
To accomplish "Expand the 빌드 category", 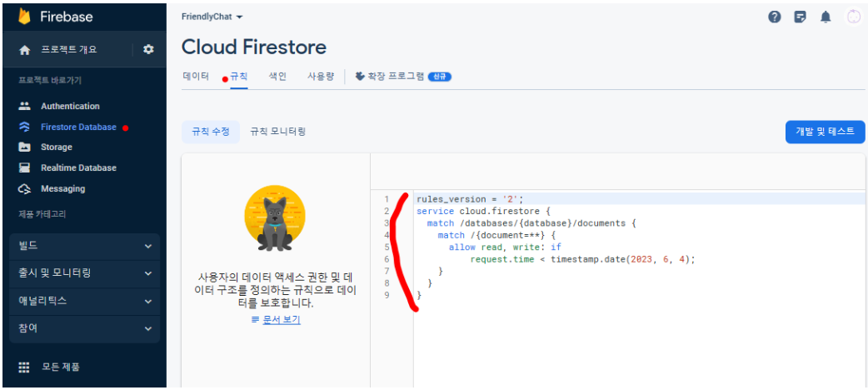I will pos(85,247).
